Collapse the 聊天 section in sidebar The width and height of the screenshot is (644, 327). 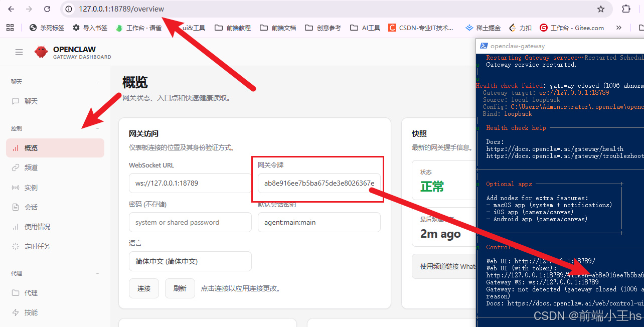98,81
